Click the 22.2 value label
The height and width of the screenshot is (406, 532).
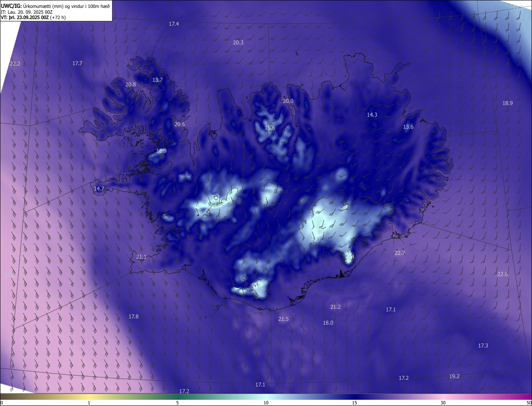click(15, 64)
